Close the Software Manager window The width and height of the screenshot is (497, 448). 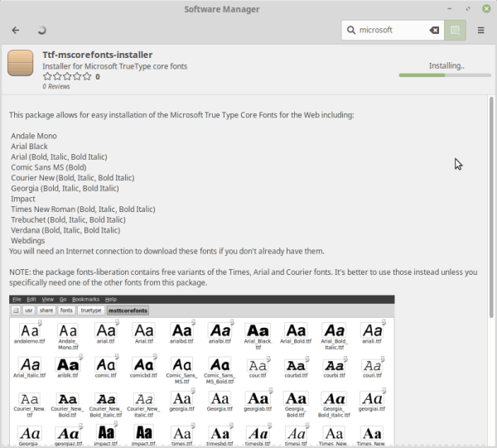(x=486, y=9)
